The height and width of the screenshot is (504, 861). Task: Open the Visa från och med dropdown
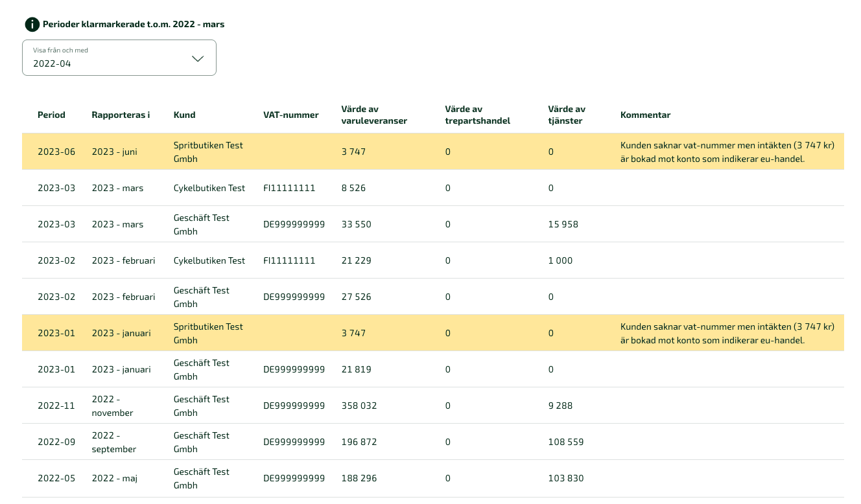tap(119, 58)
